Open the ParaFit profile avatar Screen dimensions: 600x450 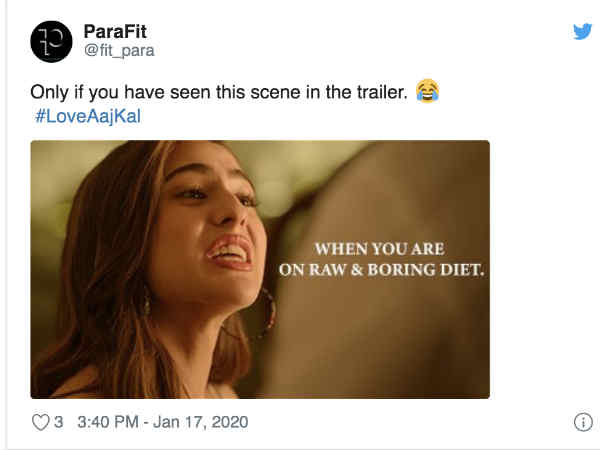pyautogui.click(x=50, y=41)
